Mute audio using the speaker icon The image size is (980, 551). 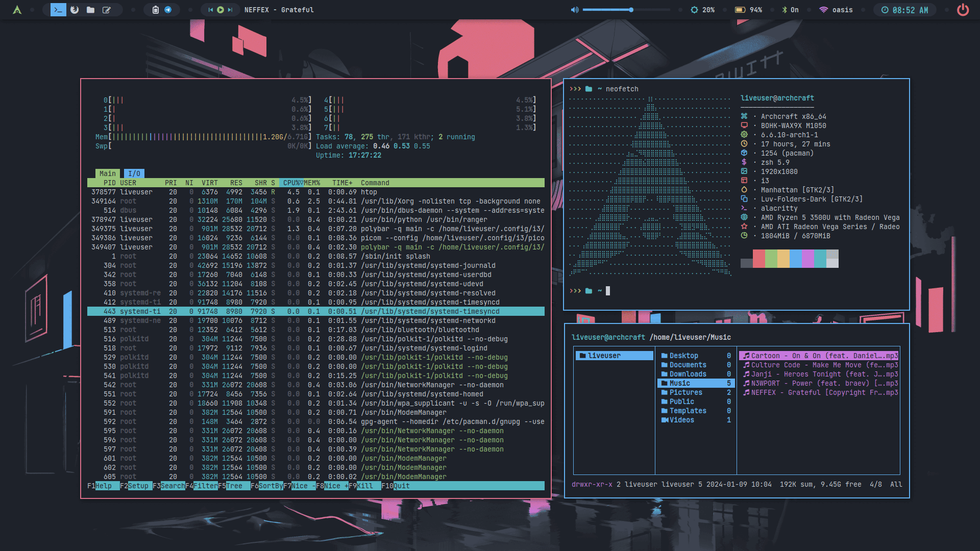point(575,10)
